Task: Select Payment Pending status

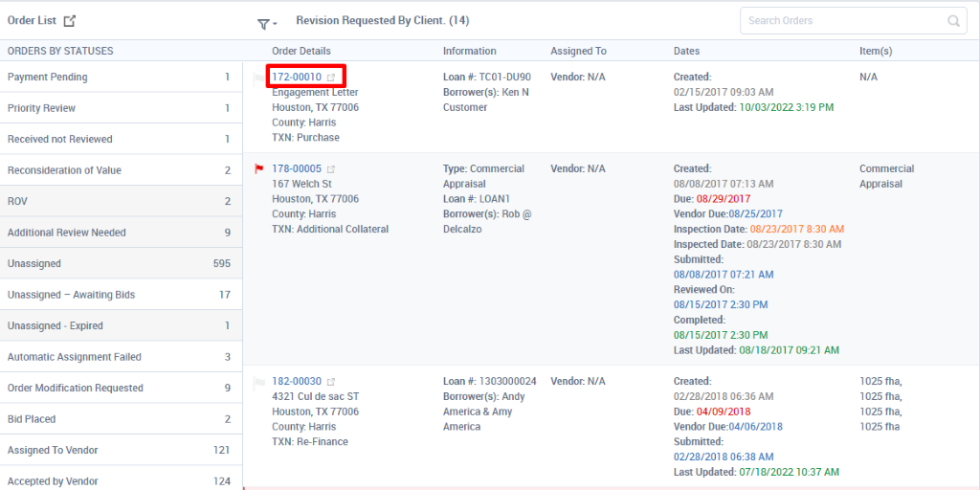Action: click(121, 77)
